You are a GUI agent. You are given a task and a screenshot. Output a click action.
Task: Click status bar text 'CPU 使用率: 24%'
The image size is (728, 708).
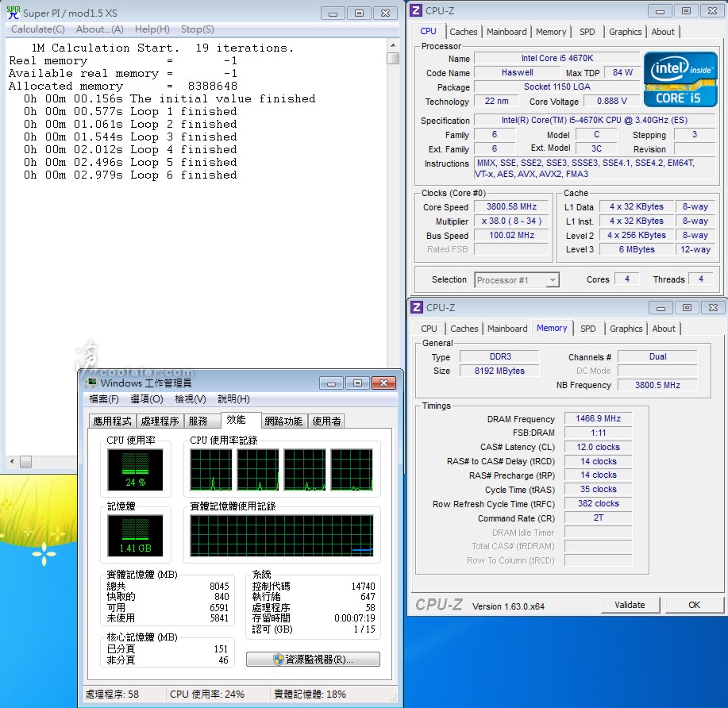click(207, 694)
